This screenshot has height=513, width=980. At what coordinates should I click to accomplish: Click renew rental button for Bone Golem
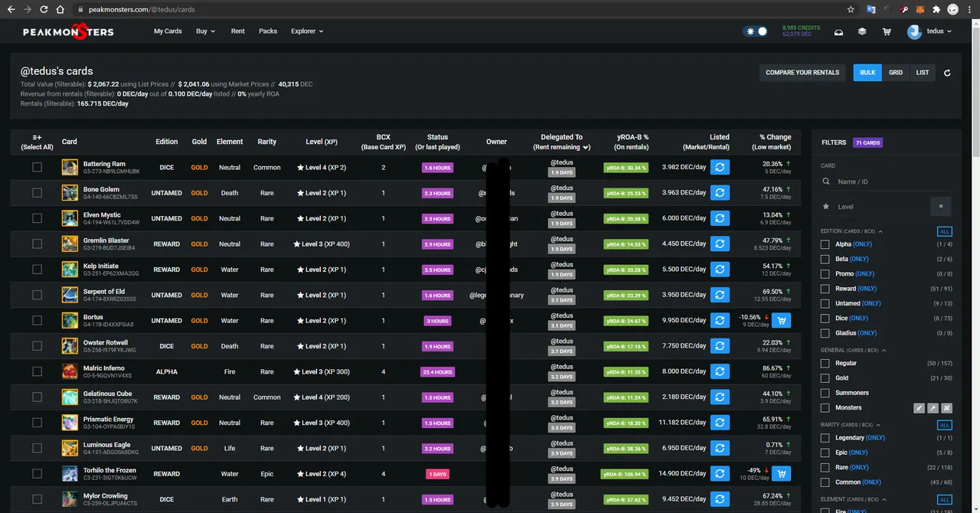pos(720,193)
